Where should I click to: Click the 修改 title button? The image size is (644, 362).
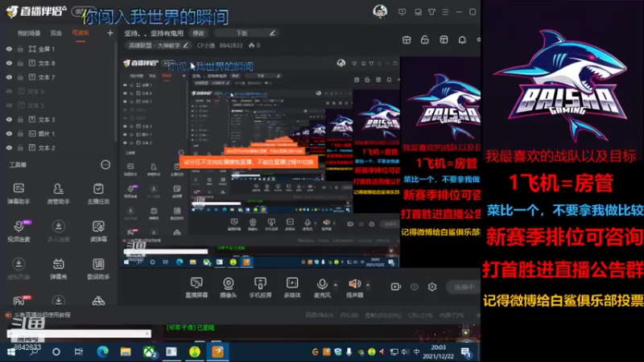coord(198,33)
